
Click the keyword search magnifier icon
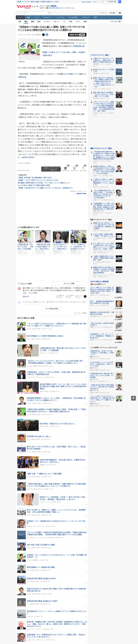pyautogui.click(x=49, y=13)
